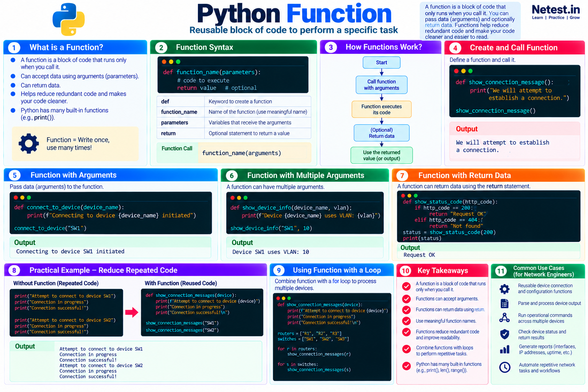Screen dimensions: 588x392
Task: Click the 'With Function (Reused Code)' heading
Action: (181, 283)
